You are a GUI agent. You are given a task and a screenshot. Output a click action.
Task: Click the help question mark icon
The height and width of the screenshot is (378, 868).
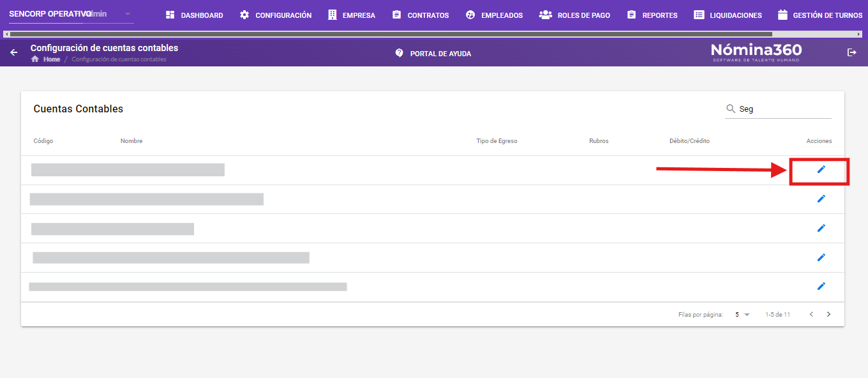click(400, 53)
